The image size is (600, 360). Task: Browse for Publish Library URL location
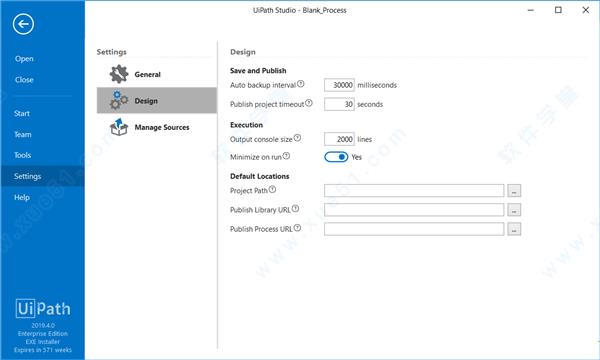514,210
